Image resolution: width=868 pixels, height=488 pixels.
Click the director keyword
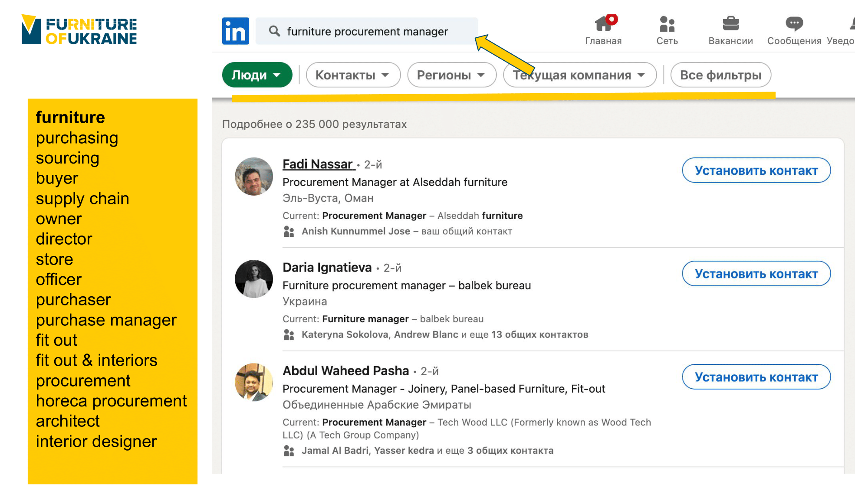pyautogui.click(x=64, y=239)
